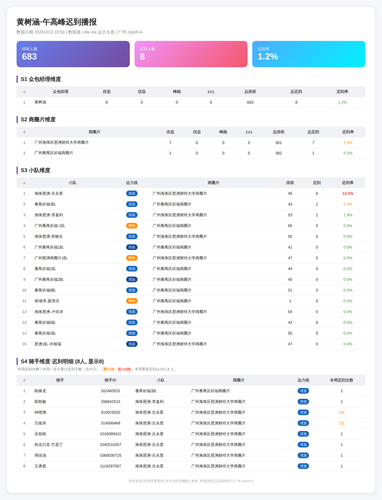Image resolution: width=382 pixels, height=500 pixels.
Task: Click the orange badge in S3 row 7
Action: pos(132,258)
